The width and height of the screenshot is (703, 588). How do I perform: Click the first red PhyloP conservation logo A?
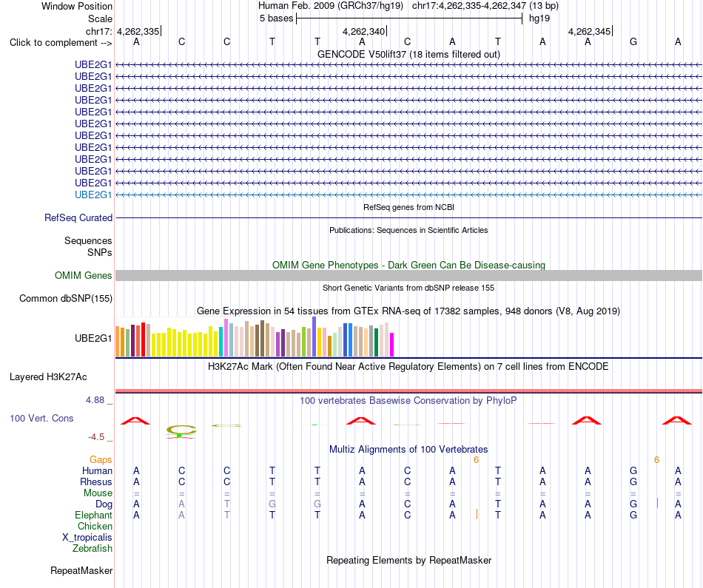point(135,420)
